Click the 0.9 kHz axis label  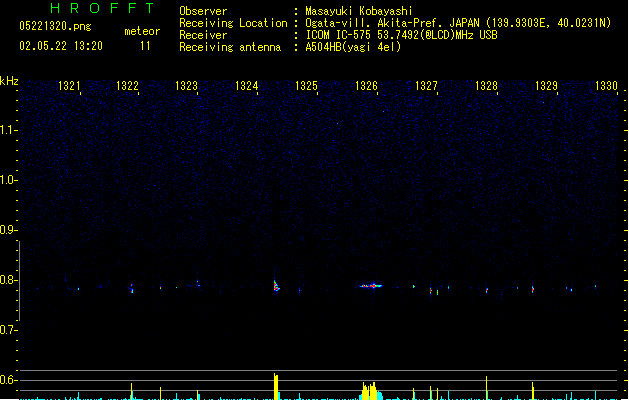8,230
